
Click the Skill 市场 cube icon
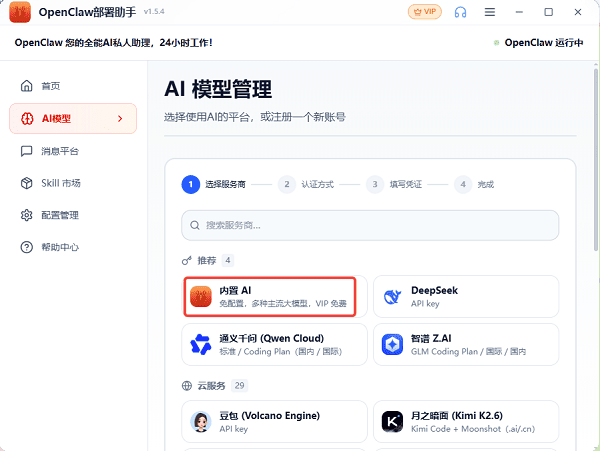point(26,183)
